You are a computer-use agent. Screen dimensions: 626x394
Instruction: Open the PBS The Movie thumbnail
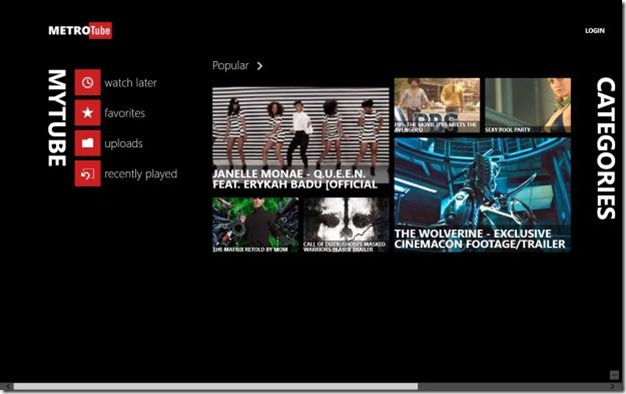click(437, 105)
